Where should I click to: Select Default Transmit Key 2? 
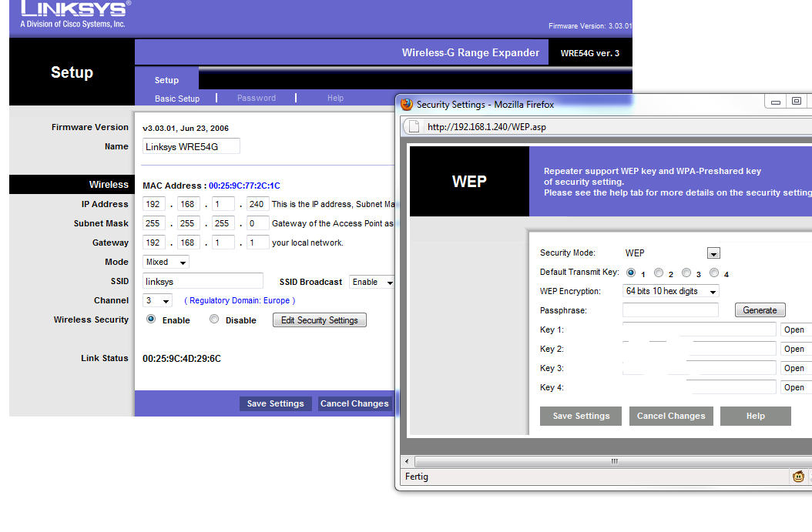click(659, 273)
